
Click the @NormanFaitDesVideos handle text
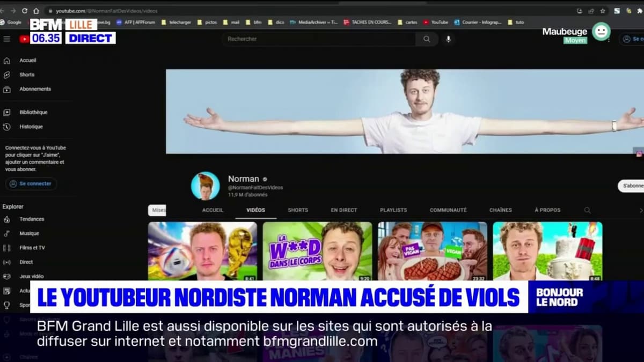255,188
